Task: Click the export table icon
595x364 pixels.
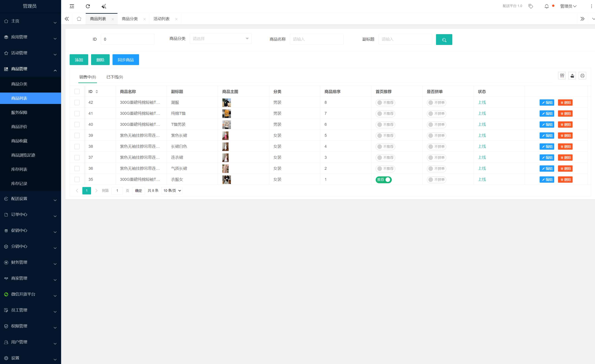Action: click(x=572, y=76)
